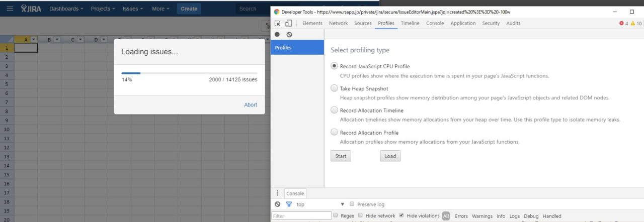644x222 pixels.
Task: Open the top execution context dropdown
Action: coord(320,204)
